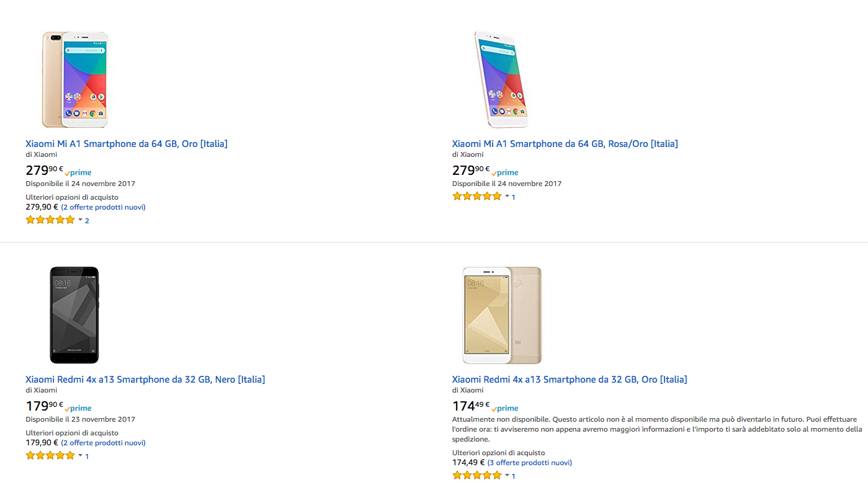
Task: Click Prime badge on Redmi 4x Nero listing
Action: (78, 409)
